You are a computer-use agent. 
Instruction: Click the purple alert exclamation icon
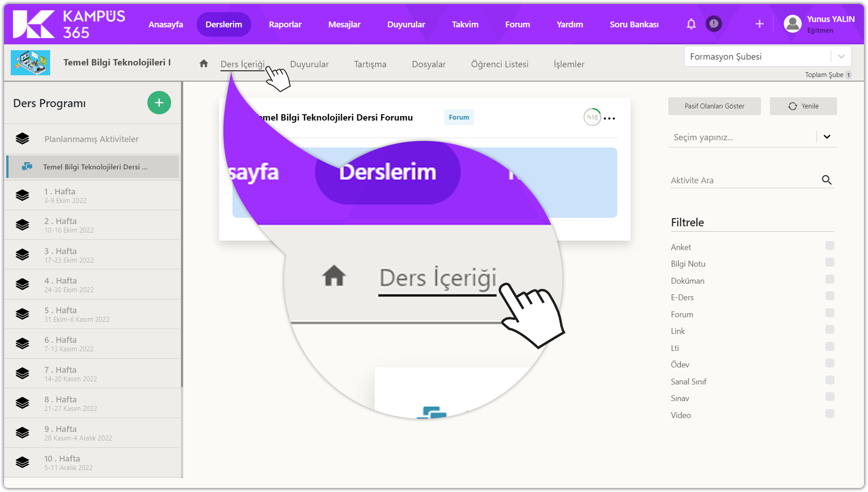click(713, 24)
